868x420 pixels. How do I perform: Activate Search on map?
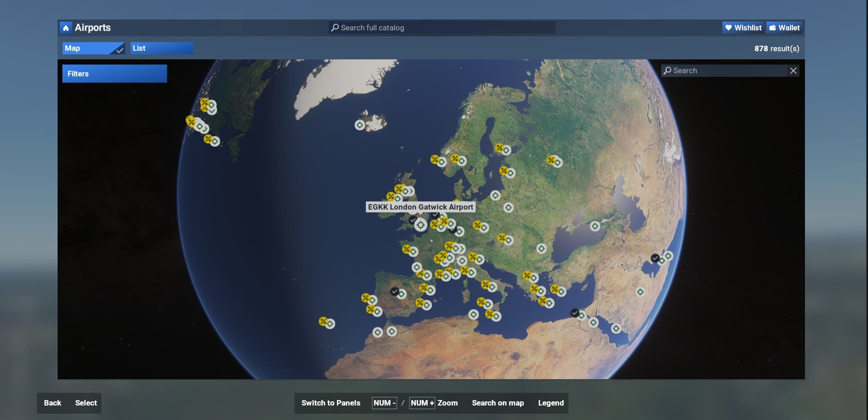[498, 403]
